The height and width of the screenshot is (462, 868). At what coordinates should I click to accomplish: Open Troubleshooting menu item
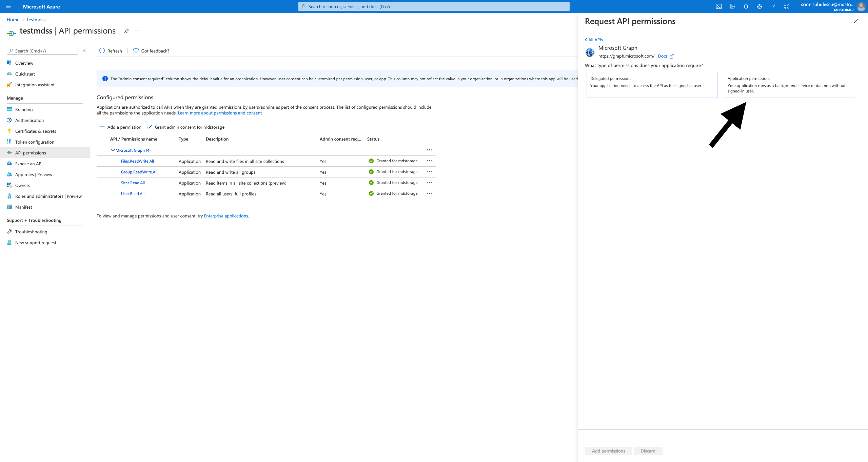(x=45, y=232)
